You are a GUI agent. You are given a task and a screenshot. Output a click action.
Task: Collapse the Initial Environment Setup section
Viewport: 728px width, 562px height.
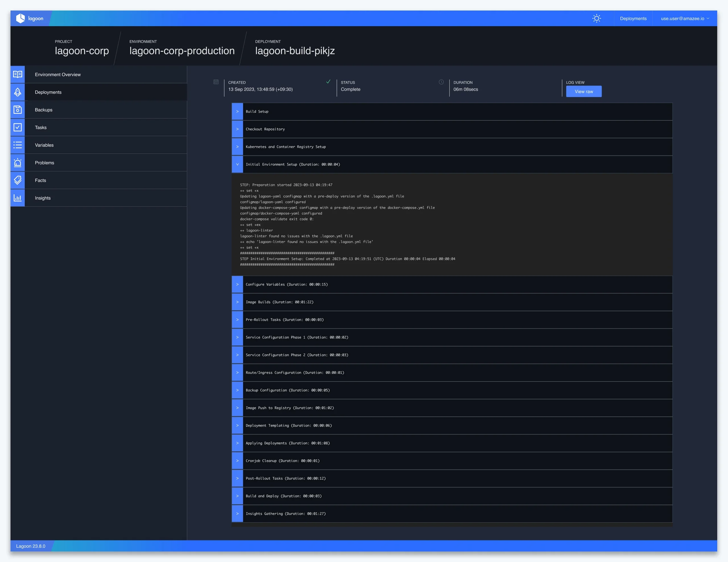237,164
